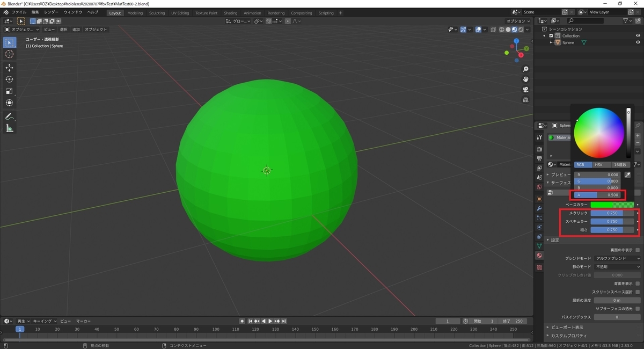Open the キーイング menu in timeline
644x349 pixels.
coord(45,321)
